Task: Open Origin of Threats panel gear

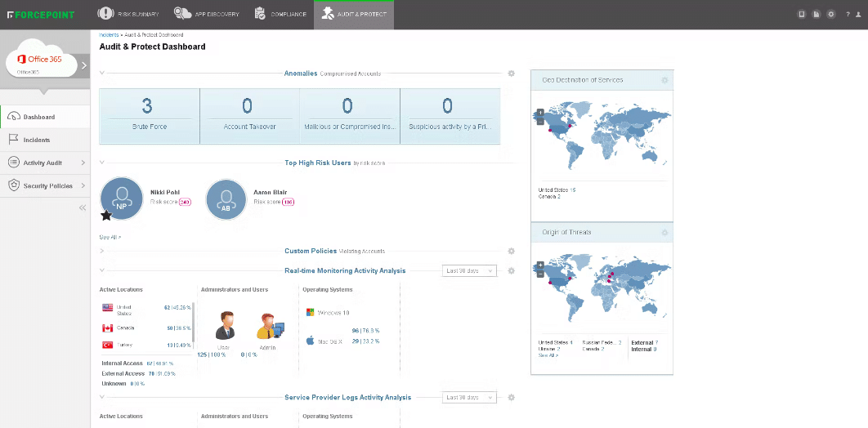Action: pyautogui.click(x=664, y=233)
